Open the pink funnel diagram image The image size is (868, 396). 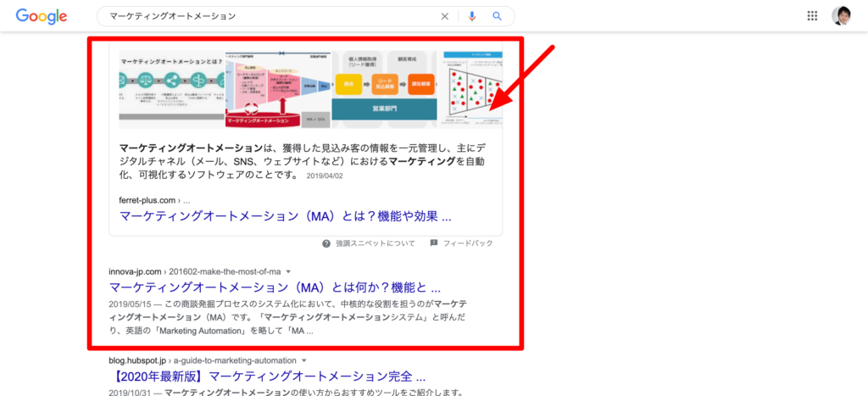pos(277,89)
